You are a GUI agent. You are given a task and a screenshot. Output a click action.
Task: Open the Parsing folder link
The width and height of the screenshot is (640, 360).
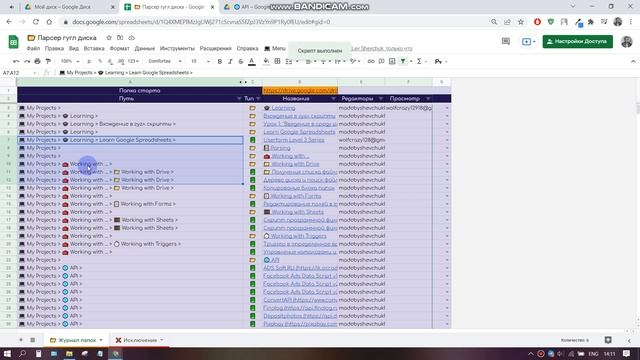pos(280,148)
